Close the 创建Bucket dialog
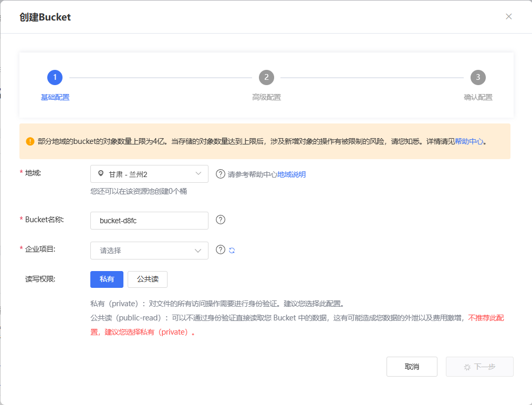Image resolution: width=532 pixels, height=405 pixels. 508,16
